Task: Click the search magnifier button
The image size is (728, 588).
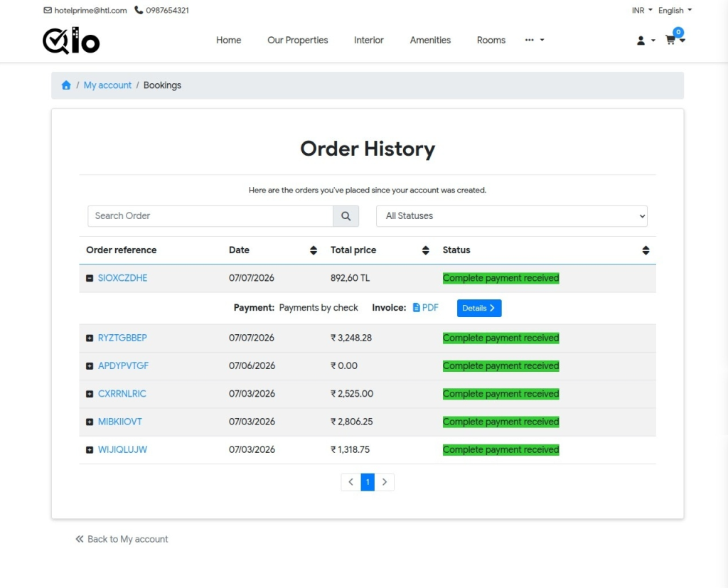Action: 346,216
